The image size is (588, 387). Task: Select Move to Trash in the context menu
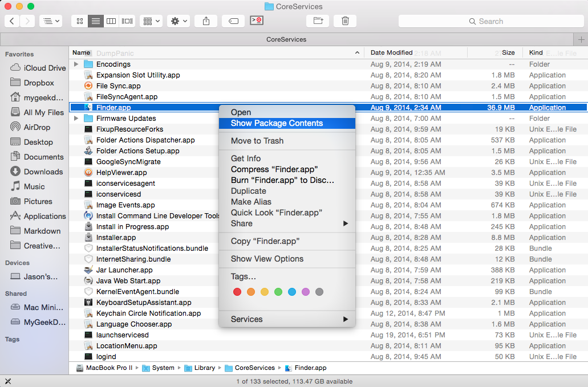287,140
